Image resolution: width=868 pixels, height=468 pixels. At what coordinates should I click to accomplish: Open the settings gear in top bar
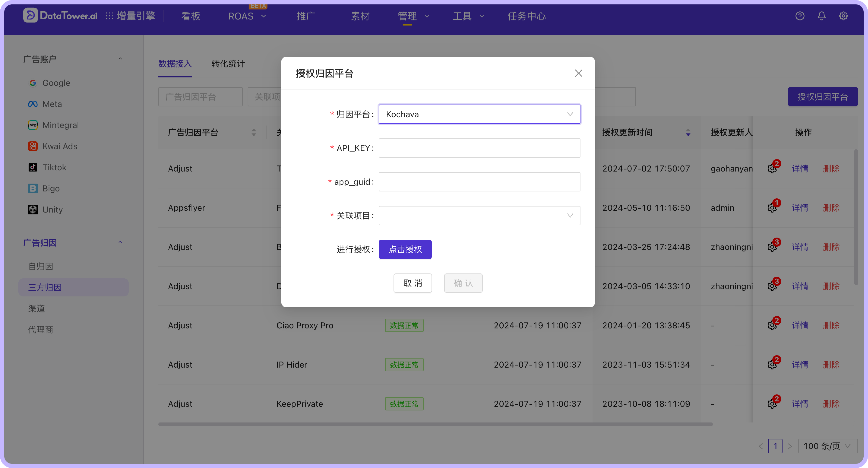coord(843,16)
